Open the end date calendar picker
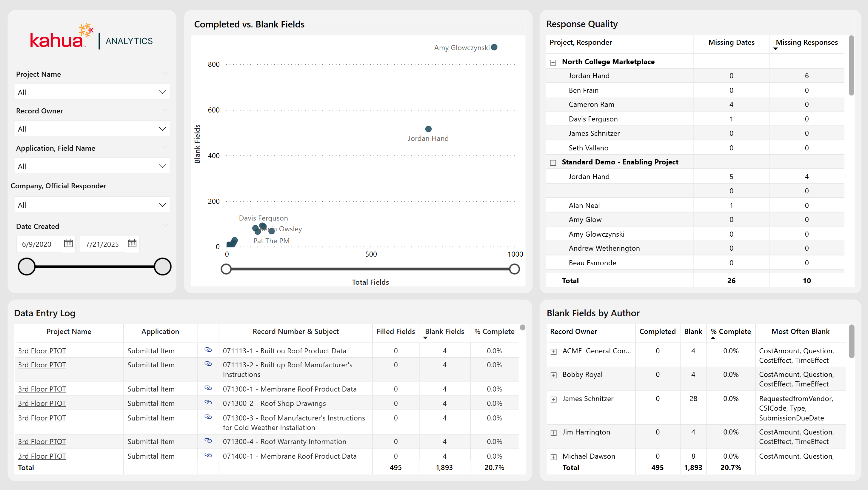Image resolution: width=868 pixels, height=490 pixels. [132, 244]
